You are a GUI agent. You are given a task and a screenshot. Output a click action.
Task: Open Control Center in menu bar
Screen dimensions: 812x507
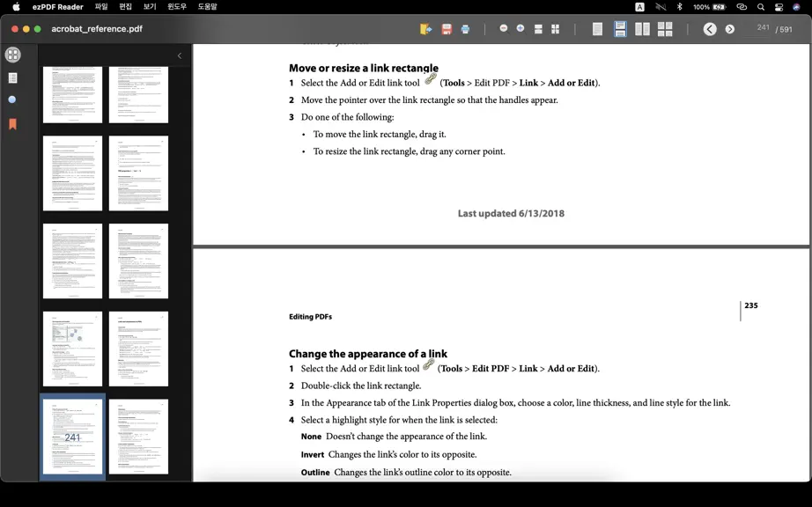(x=779, y=7)
